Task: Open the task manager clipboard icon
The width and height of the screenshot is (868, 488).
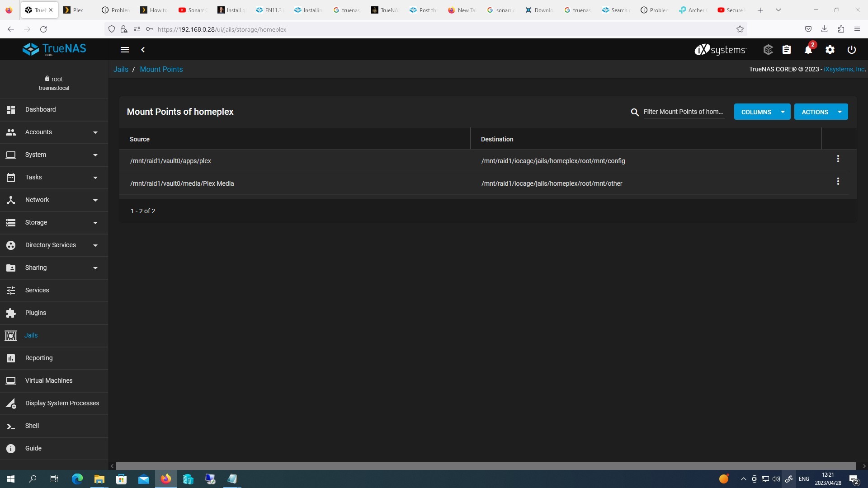Action: 787,50
